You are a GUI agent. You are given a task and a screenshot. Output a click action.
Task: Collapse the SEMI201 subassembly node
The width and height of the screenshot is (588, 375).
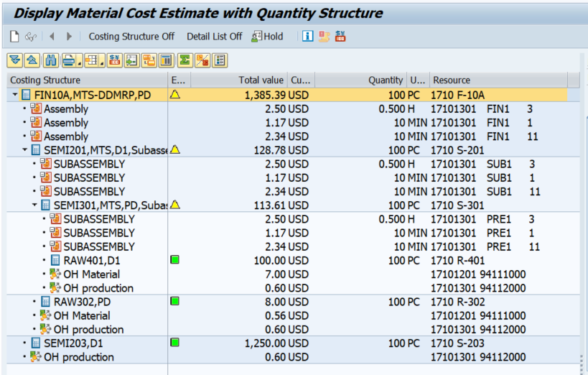[x=25, y=149]
